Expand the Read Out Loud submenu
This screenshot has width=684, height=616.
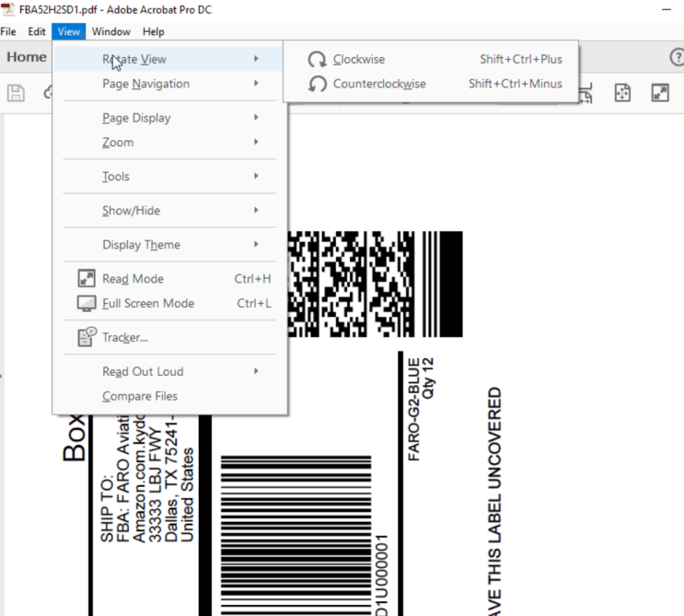click(x=169, y=371)
